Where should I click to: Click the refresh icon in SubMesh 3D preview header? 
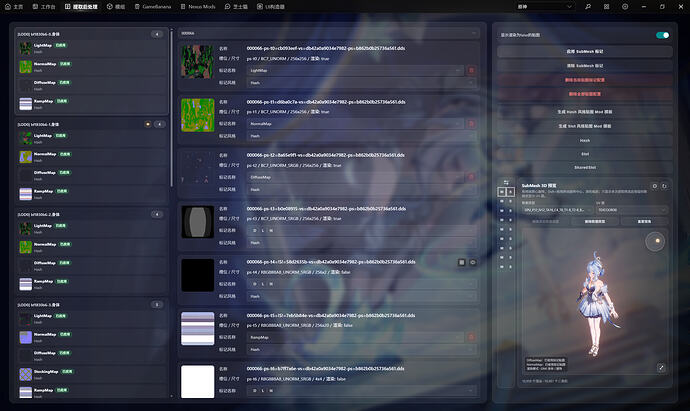[664, 186]
